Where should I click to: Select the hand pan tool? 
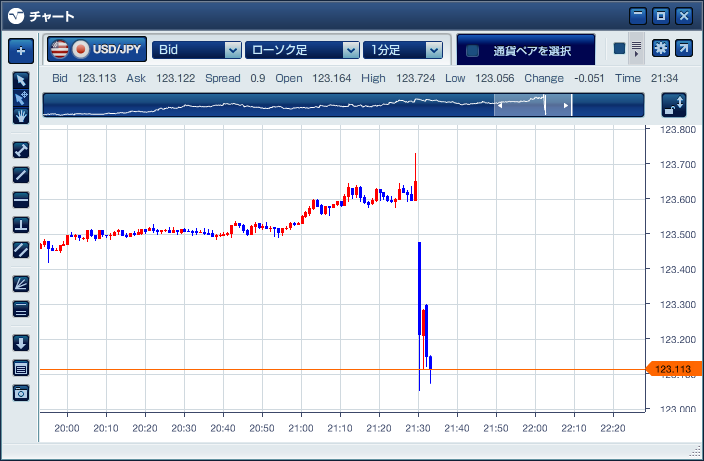point(21,115)
